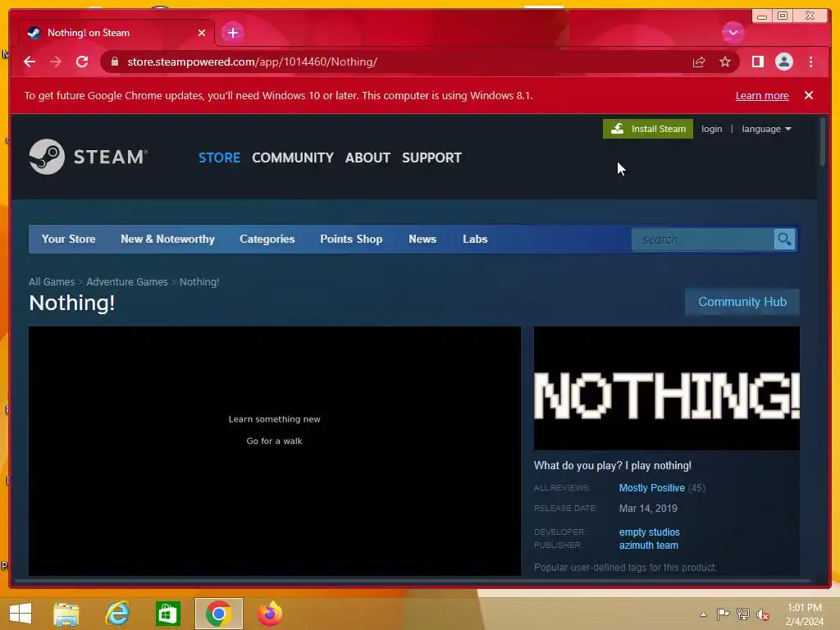The width and height of the screenshot is (840, 630).
Task: Select New & Noteworthy tab
Action: pyautogui.click(x=167, y=239)
